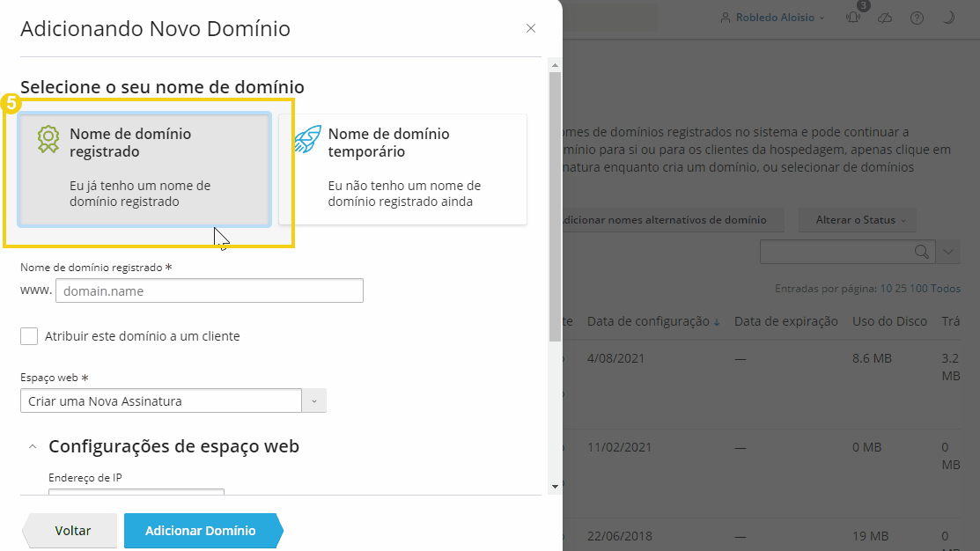The width and height of the screenshot is (980, 551).
Task: Focus the domain.name input field
Action: point(210,290)
